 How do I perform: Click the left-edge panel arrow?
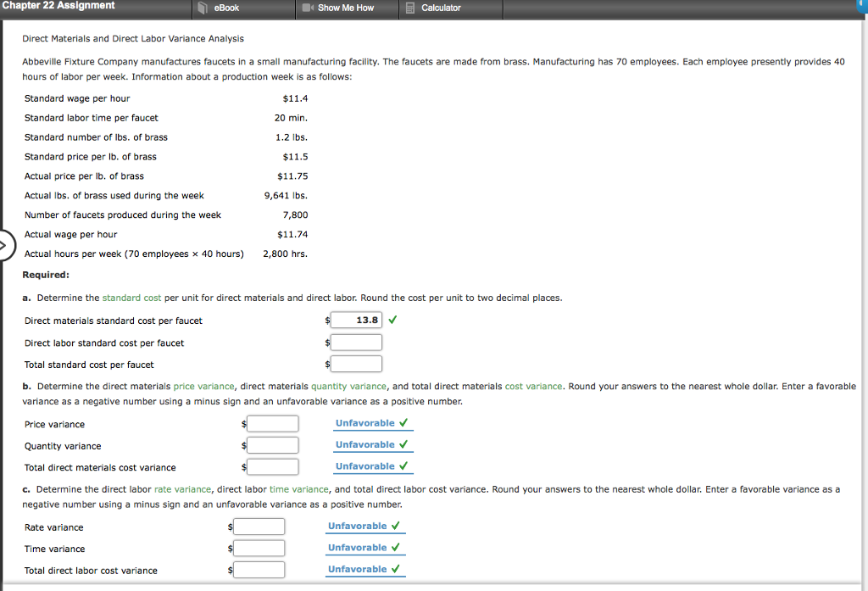tap(5, 244)
